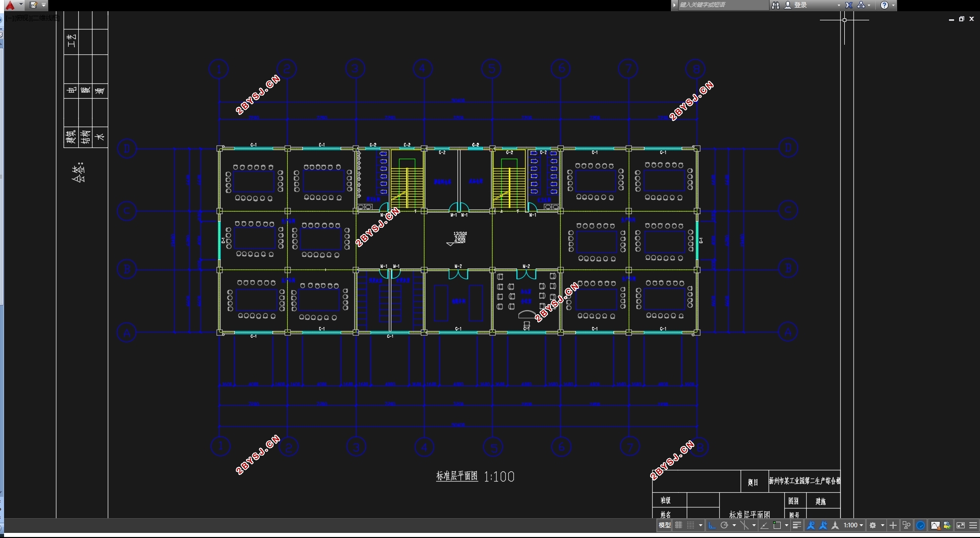Open graphics performance curve icon with warning

pyautogui.click(x=935, y=525)
